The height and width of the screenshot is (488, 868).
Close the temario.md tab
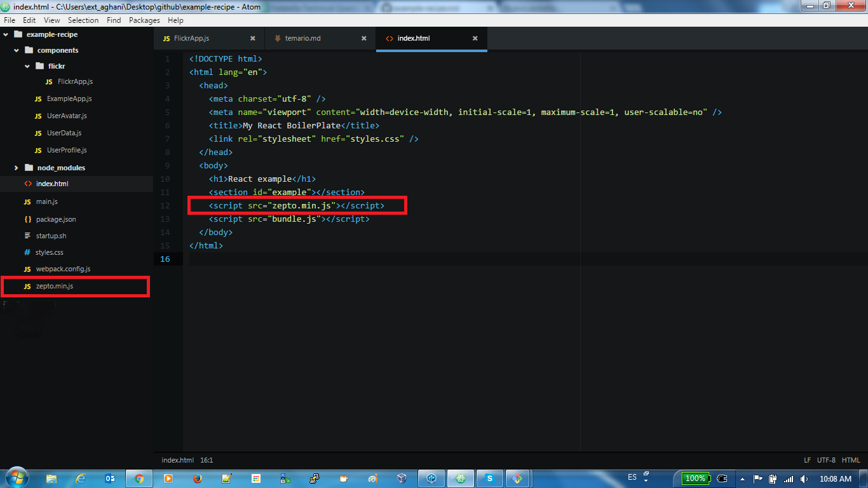[x=364, y=39]
